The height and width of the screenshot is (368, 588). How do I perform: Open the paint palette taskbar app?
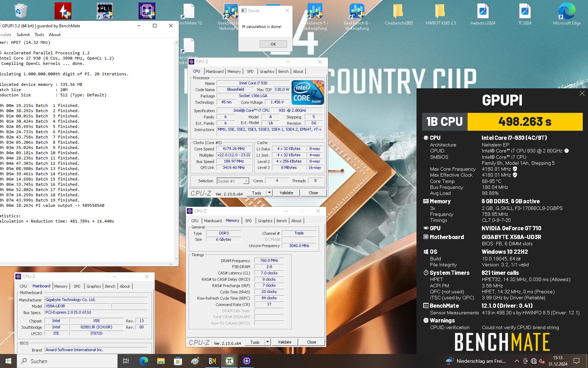pos(195,361)
